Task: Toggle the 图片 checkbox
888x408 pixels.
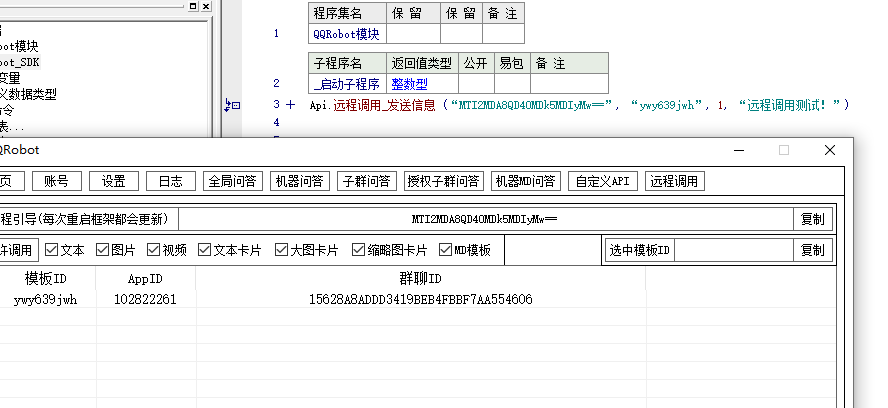Action: pos(104,250)
